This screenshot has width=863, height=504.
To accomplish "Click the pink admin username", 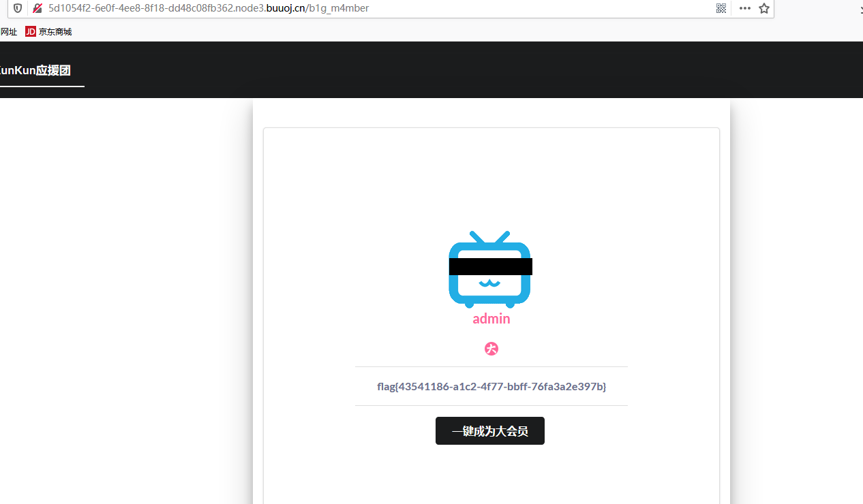I will point(491,319).
